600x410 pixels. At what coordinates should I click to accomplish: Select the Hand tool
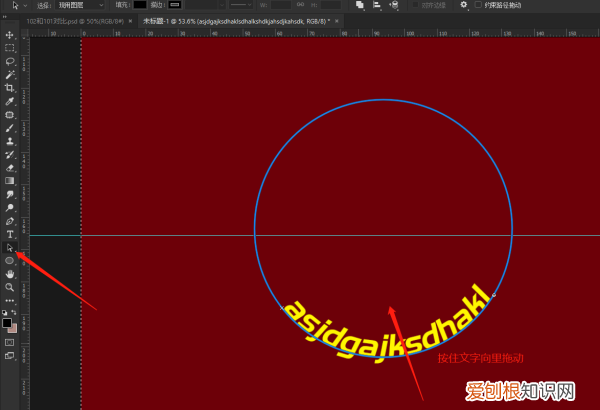(10, 274)
